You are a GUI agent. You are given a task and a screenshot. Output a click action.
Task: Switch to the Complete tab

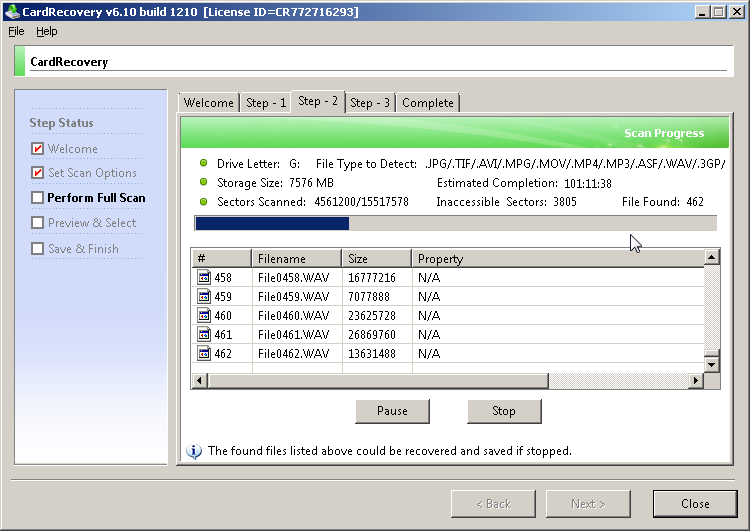(x=428, y=103)
